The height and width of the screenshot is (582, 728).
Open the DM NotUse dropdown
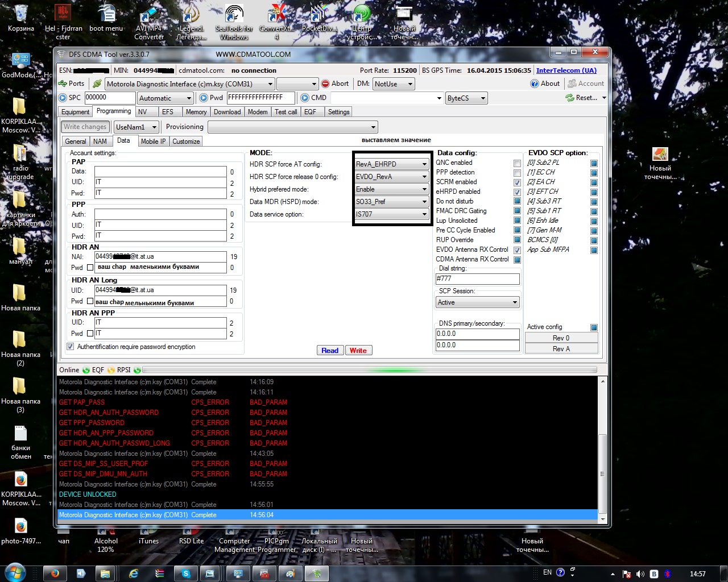click(394, 84)
